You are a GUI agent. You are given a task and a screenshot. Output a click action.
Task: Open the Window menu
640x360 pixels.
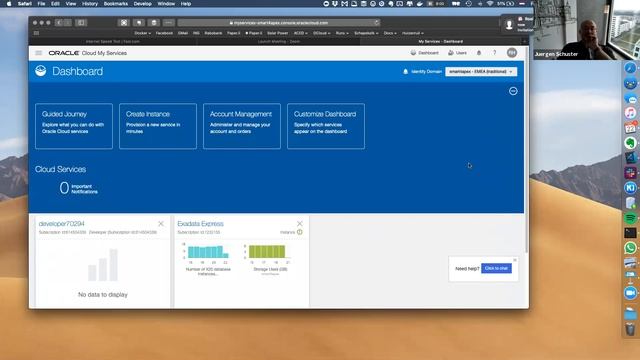click(166, 4)
